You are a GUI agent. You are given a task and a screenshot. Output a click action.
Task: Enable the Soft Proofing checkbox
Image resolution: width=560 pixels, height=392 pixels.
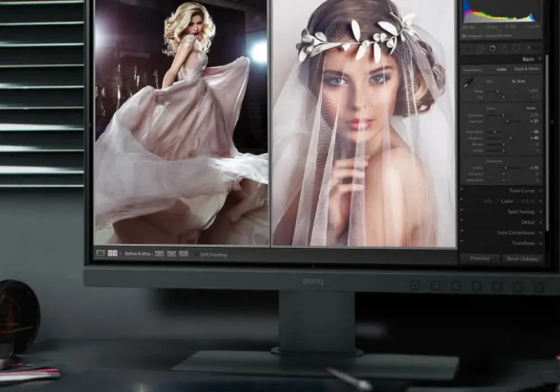point(197,255)
